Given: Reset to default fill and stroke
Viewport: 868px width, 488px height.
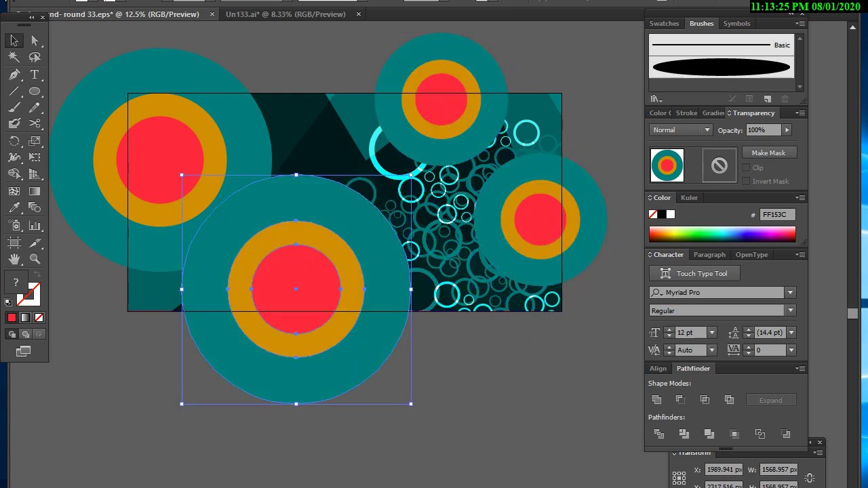Looking at the screenshot, I should [x=8, y=302].
